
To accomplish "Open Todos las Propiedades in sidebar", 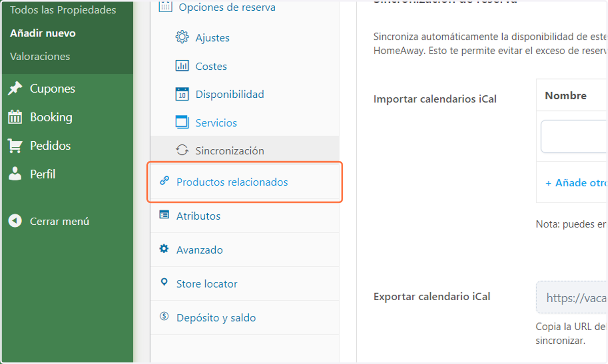I will coord(63,10).
